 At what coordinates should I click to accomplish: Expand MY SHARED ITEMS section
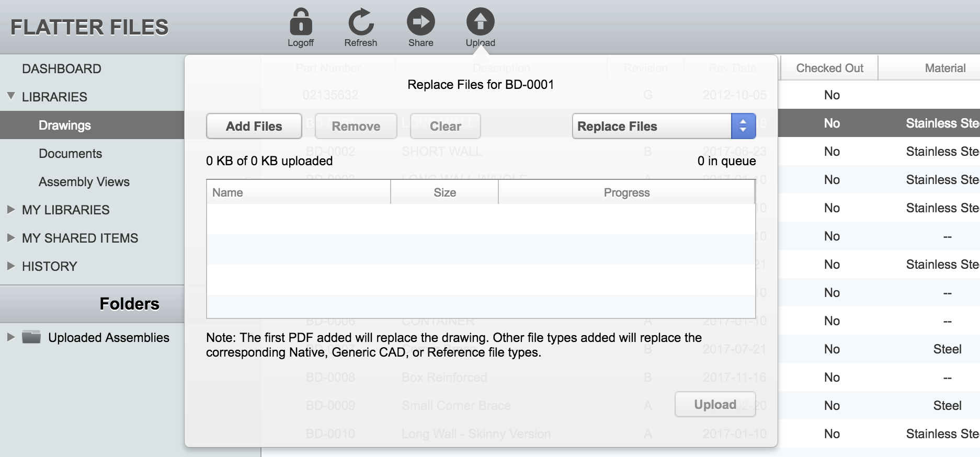[x=11, y=238]
